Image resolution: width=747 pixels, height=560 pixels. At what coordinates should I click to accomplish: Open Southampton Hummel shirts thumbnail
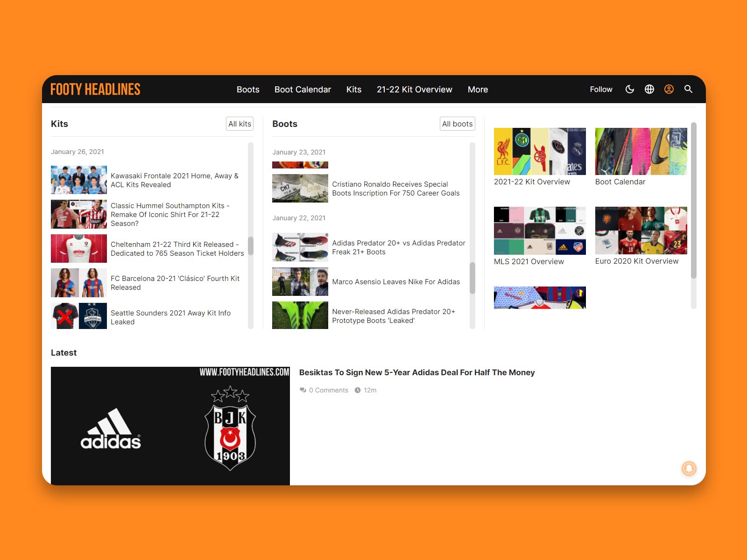pos(79,214)
